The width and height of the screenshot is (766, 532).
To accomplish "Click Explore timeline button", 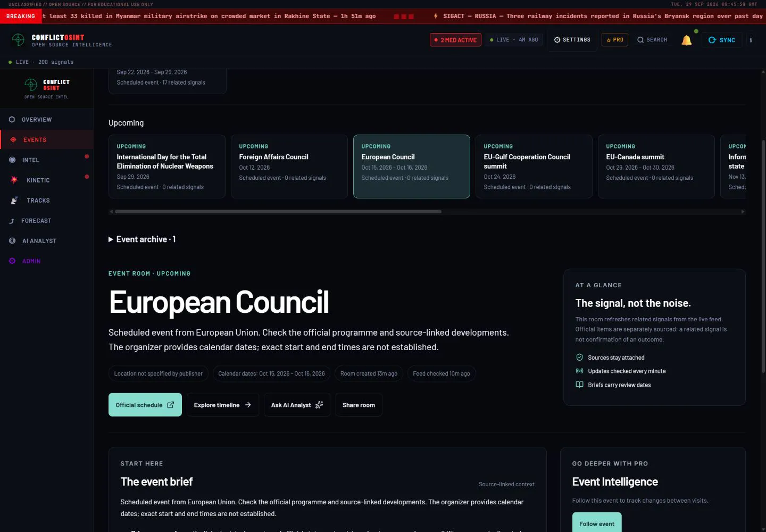I will pos(223,405).
